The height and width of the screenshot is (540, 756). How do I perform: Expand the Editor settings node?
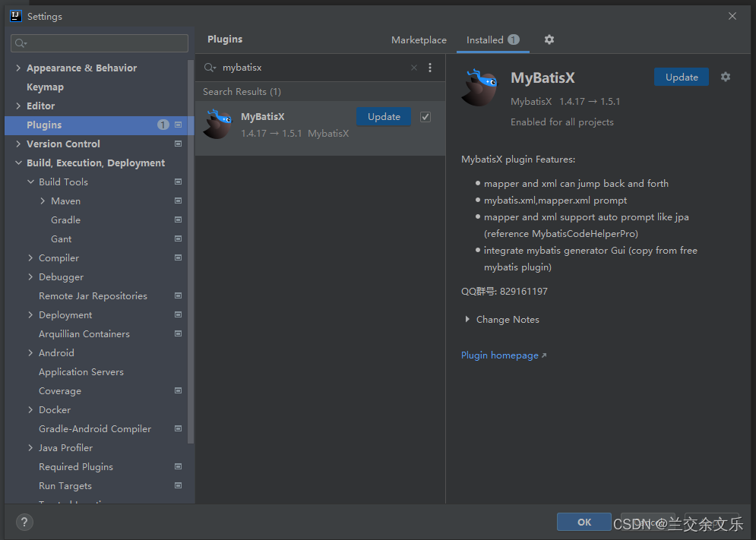[x=18, y=106]
